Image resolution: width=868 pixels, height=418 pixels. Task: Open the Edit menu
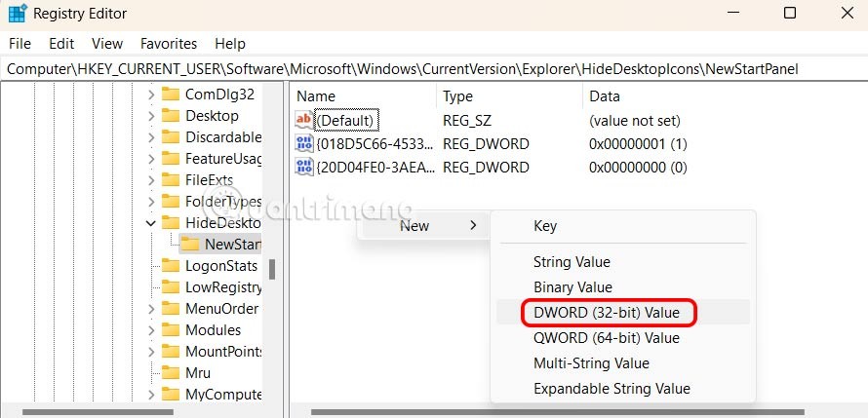coord(61,44)
